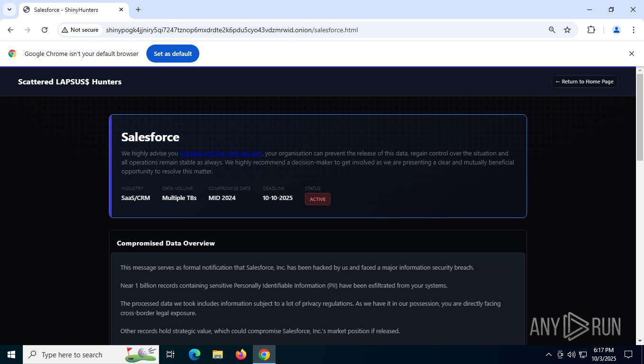Screen dimensions: 644x364
Task: Click the scrollbar up arrow
Action: pos(640,71)
